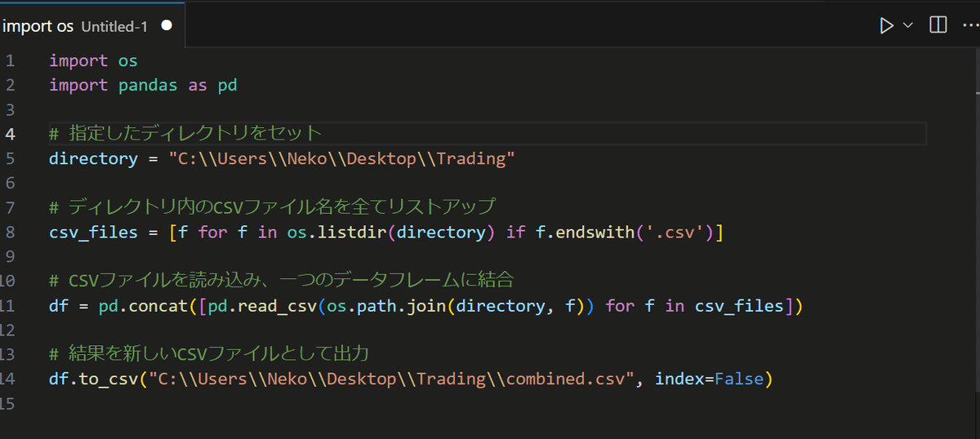Click line number 1 in the gutter

click(10, 61)
